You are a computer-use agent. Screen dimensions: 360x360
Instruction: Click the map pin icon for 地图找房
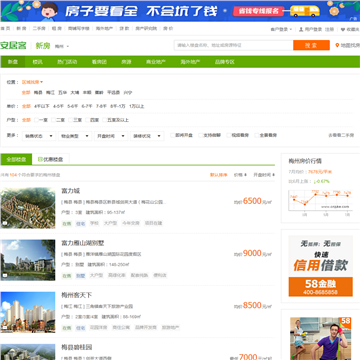(x=337, y=45)
